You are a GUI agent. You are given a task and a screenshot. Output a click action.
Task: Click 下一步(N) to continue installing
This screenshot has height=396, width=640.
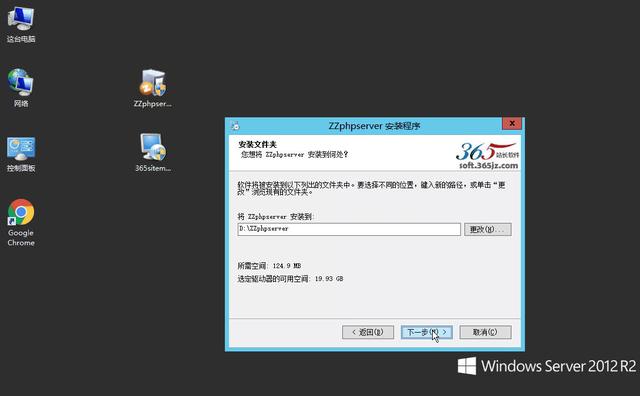pos(427,332)
